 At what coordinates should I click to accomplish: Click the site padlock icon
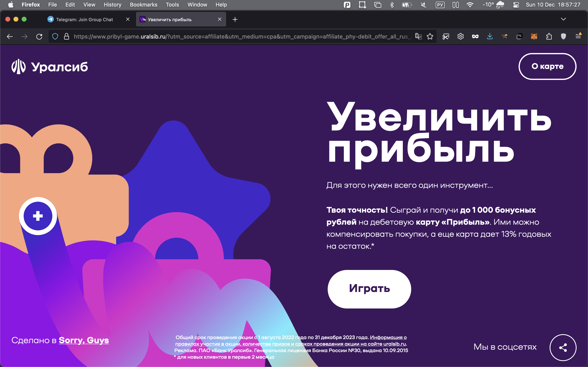click(x=66, y=36)
